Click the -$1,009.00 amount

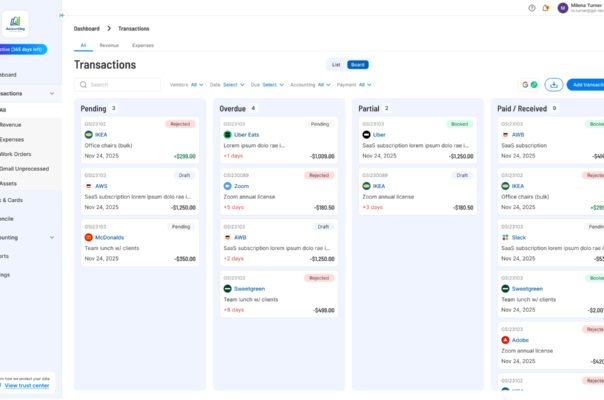[322, 156]
